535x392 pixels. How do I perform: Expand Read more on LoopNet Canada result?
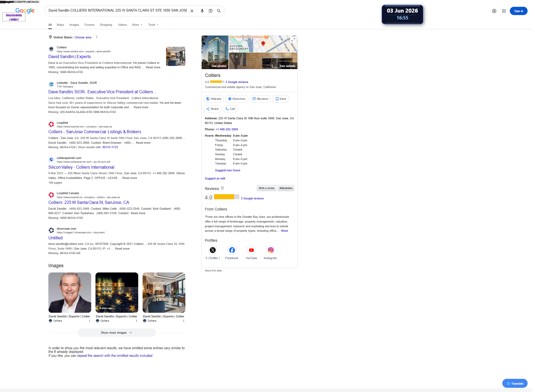138,213
